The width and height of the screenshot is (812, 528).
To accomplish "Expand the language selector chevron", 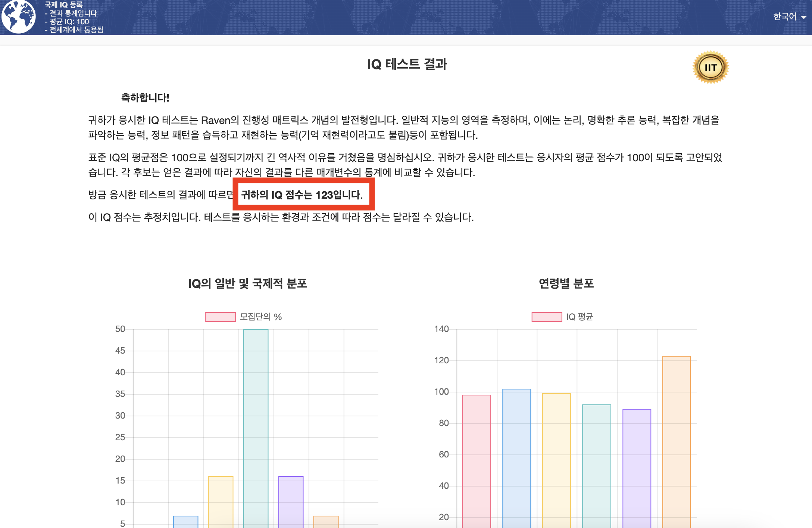I will point(804,17).
